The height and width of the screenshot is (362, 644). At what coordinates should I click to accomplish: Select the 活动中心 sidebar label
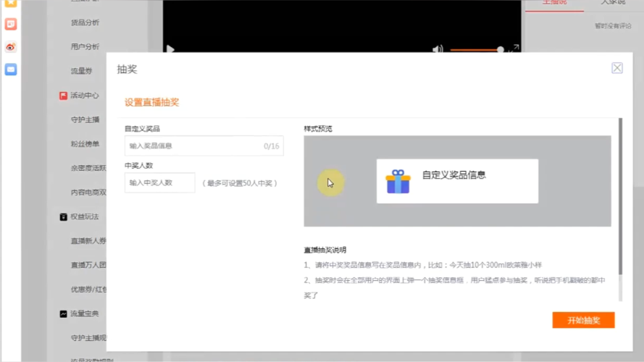pos(85,96)
